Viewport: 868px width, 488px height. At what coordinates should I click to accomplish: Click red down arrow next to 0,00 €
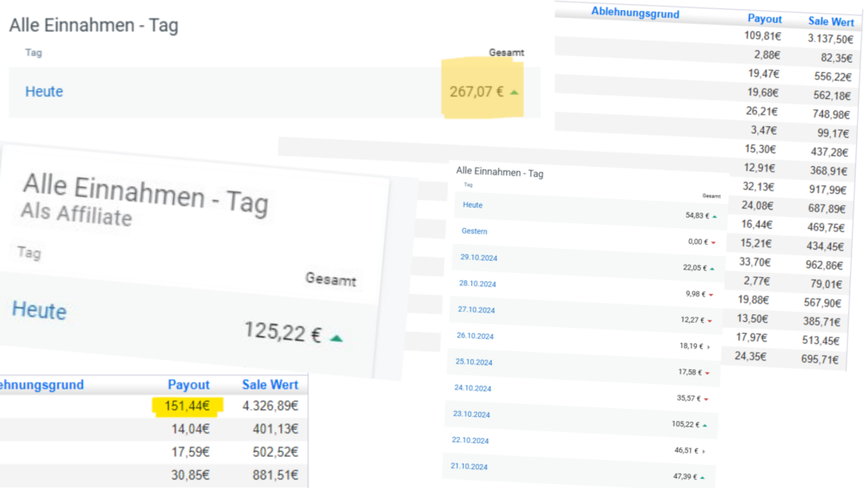[x=714, y=242]
